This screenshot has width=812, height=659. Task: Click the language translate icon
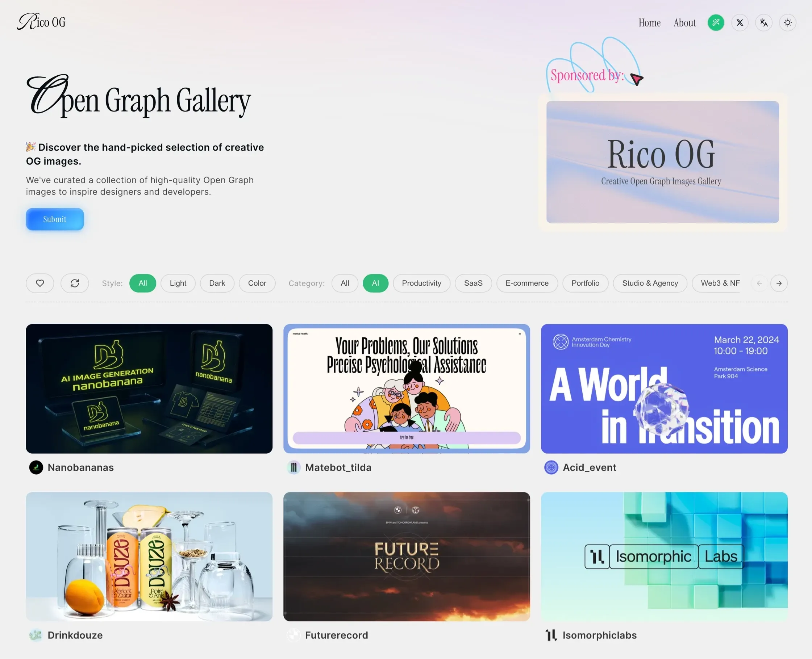coord(763,23)
